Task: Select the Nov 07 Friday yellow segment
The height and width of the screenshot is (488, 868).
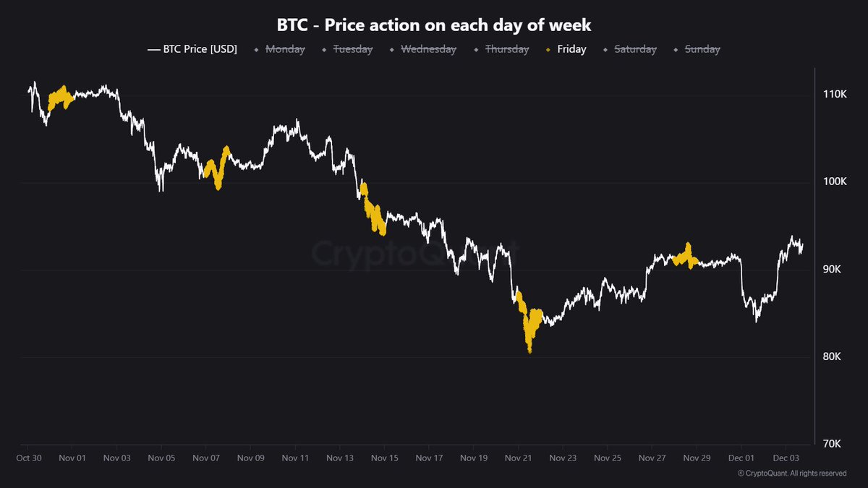Action: click(x=217, y=171)
